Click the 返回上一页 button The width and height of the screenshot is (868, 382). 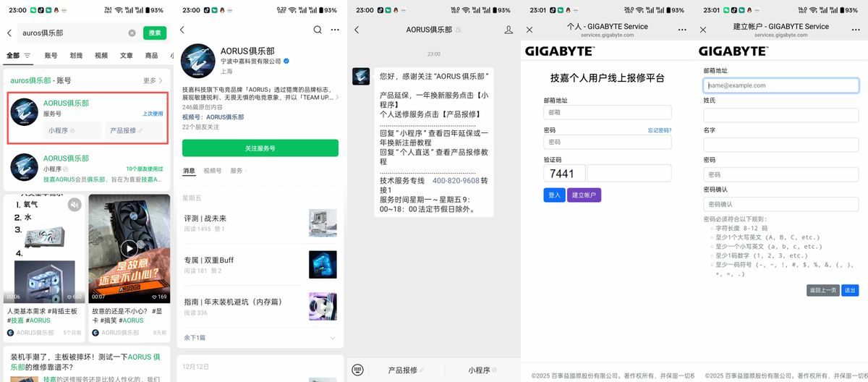coord(823,290)
